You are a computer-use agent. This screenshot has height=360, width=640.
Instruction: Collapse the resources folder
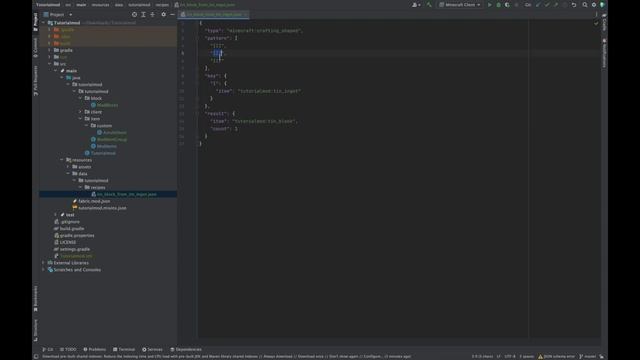click(x=62, y=160)
